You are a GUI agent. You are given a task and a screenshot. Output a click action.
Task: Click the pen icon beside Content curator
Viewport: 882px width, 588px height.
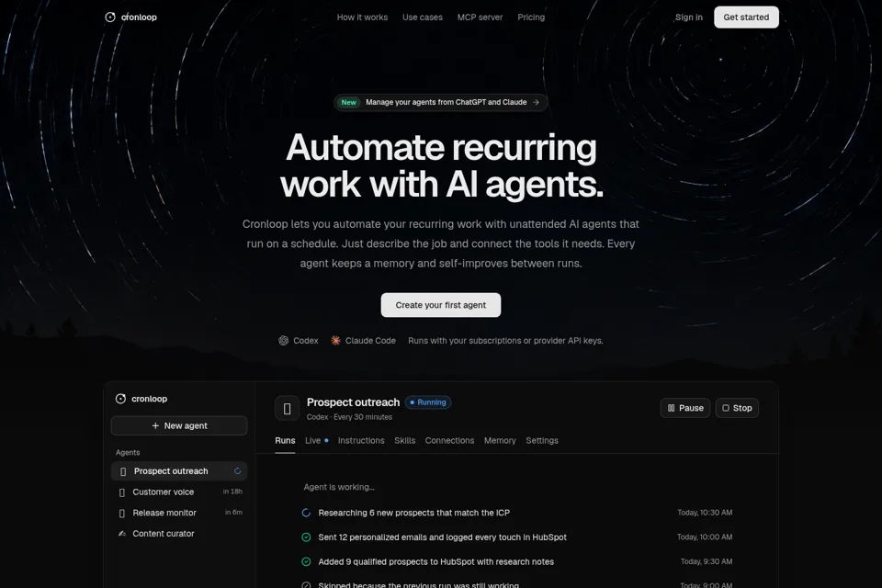(122, 534)
